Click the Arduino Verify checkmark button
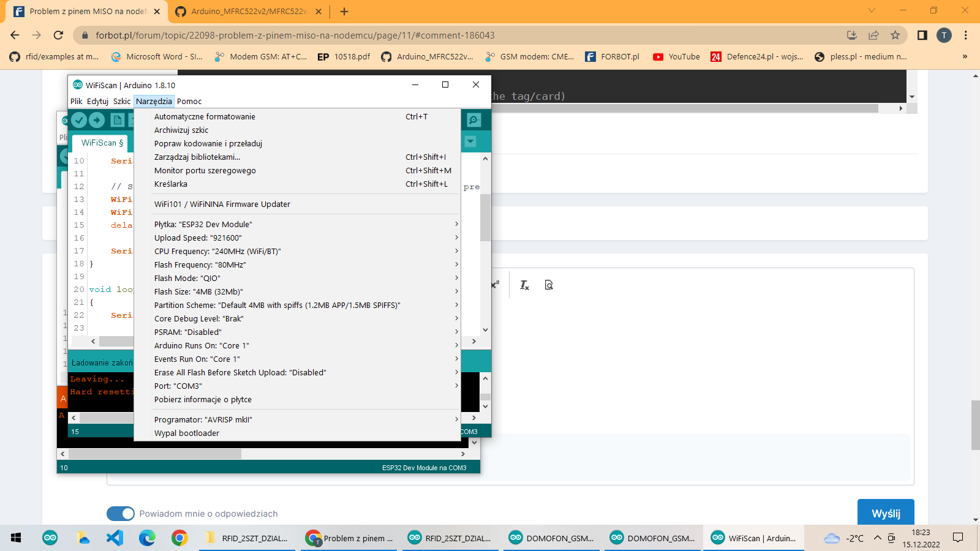This screenshot has width=980, height=551. coord(79,120)
